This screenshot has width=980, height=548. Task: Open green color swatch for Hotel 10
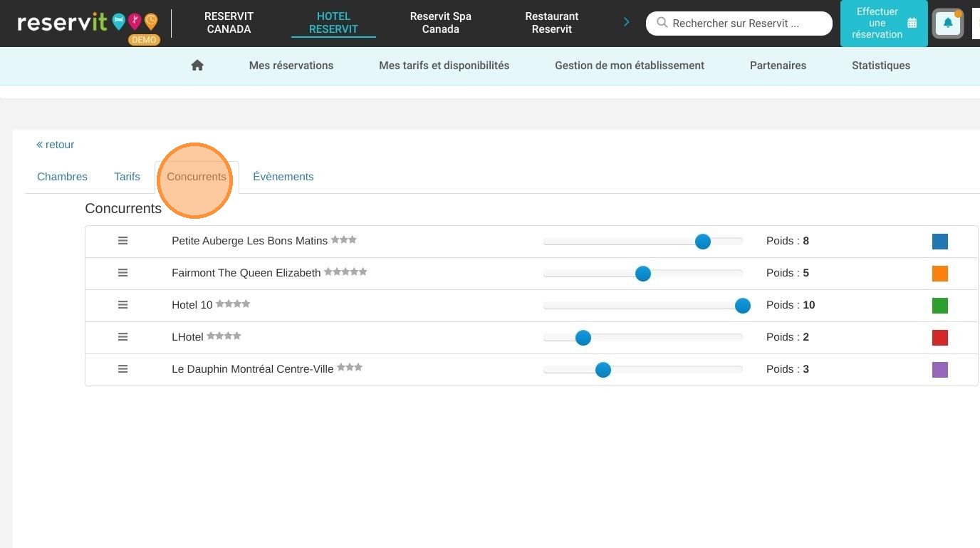[x=940, y=306]
